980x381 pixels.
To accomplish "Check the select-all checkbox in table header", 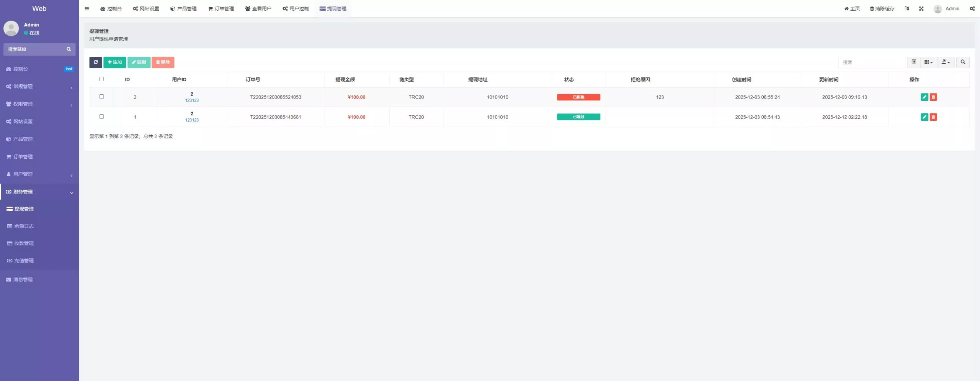I will pos(101,79).
